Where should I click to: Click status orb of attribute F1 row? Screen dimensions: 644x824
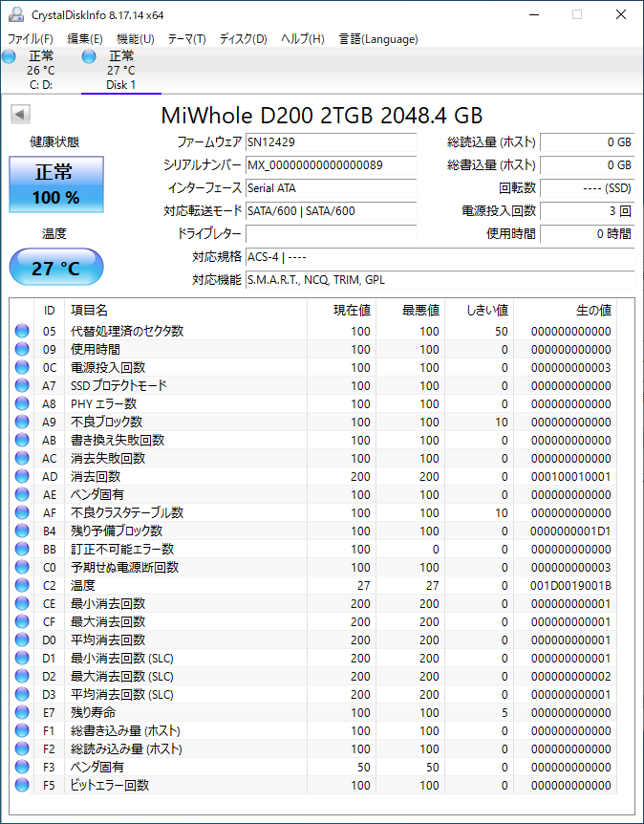pyautogui.click(x=22, y=730)
